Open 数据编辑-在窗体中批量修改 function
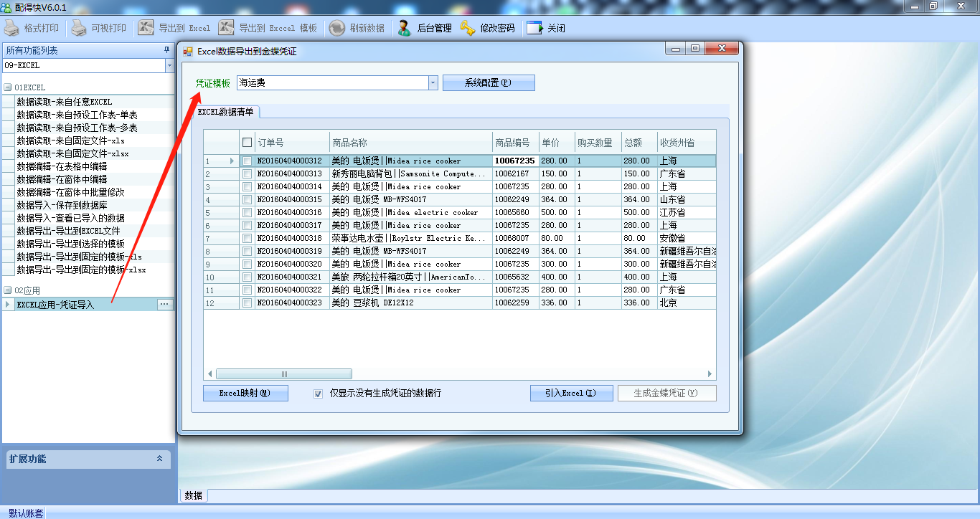980x519 pixels. pos(70,192)
